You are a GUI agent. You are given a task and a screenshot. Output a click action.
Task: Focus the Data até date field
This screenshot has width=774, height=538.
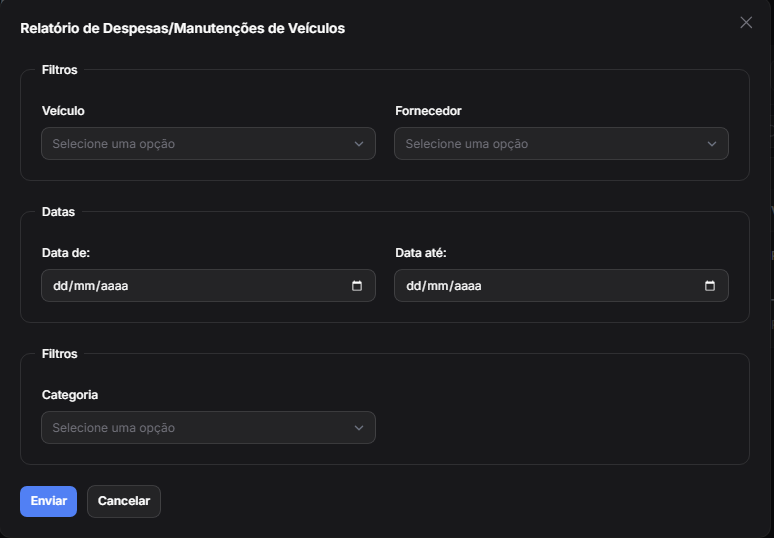pos(561,285)
